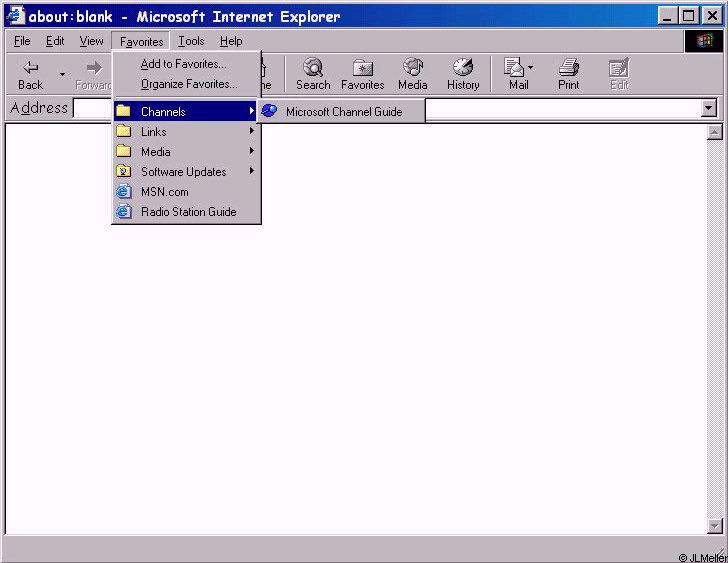Close the Favorites menu from menu bar

click(x=141, y=42)
